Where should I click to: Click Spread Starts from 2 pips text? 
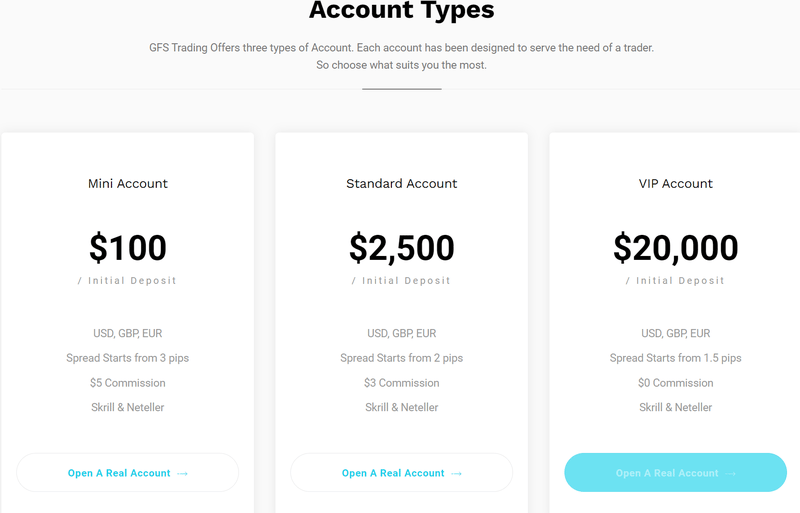402,358
